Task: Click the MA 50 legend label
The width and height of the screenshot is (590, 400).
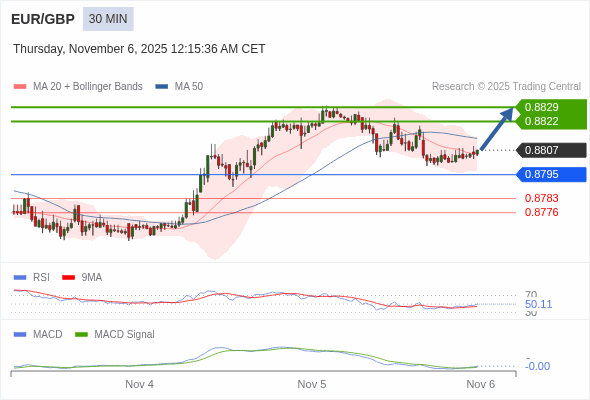Action: click(189, 87)
